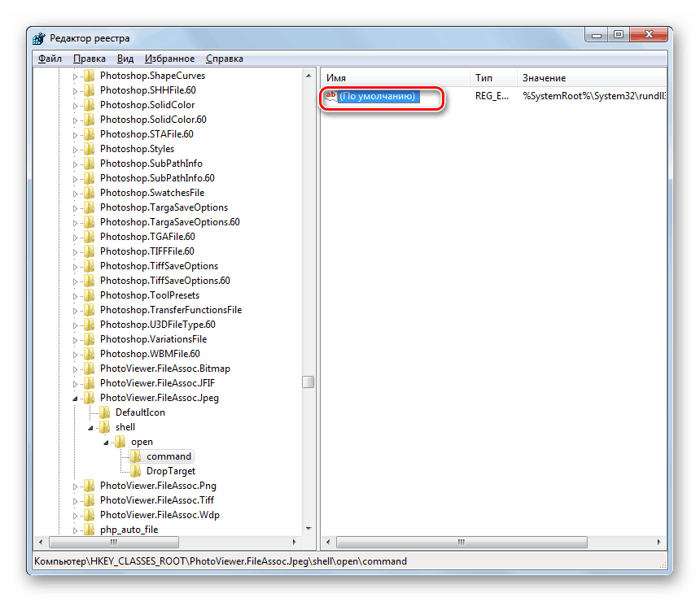The image size is (700, 602).
Task: Click the Photoshop.Styles folder icon
Action: [x=88, y=148]
